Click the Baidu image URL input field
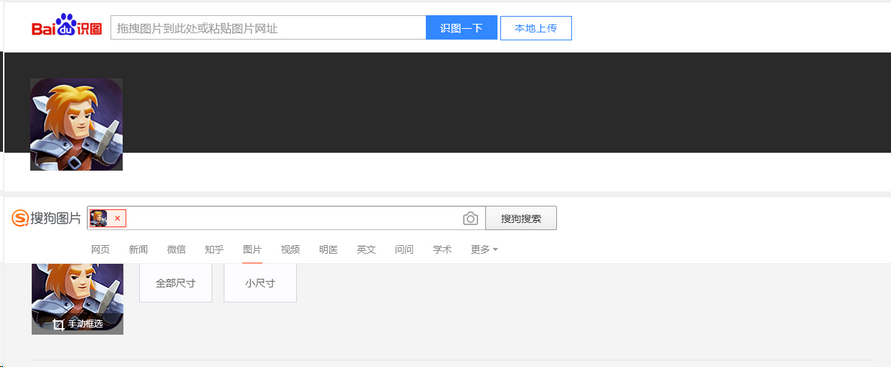 click(268, 28)
